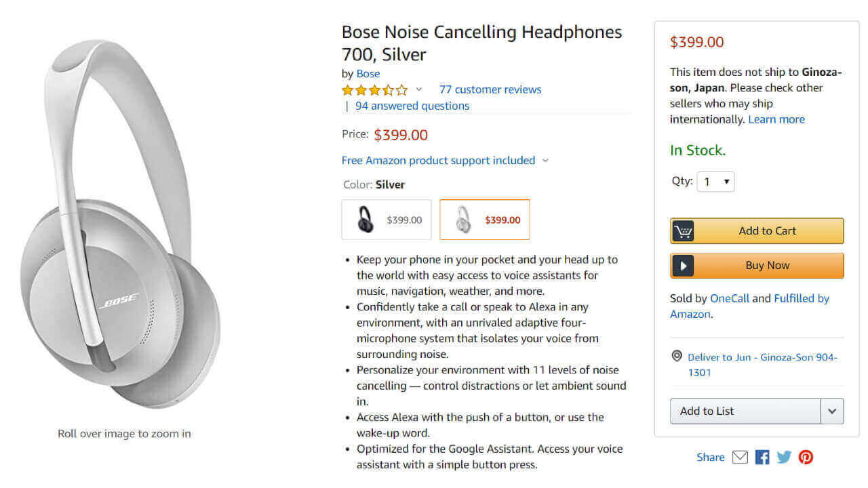This screenshot has height=488, width=868.
Task: Click the shopping cart icon on Add to Cart
Action: 683,231
